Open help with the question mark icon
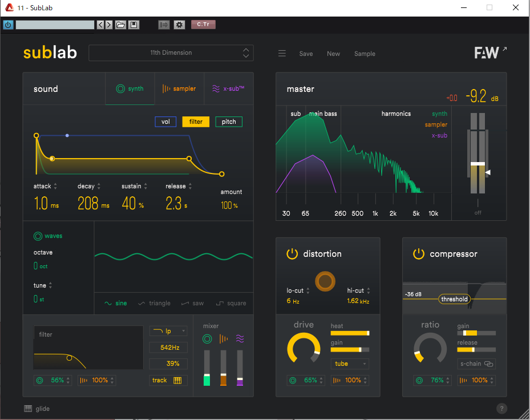The width and height of the screenshot is (530, 420). pyautogui.click(x=501, y=409)
